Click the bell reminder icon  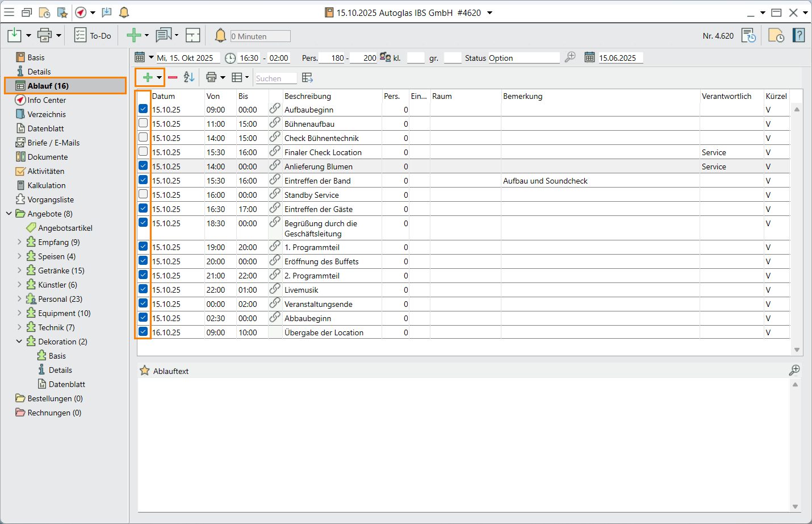pos(220,36)
